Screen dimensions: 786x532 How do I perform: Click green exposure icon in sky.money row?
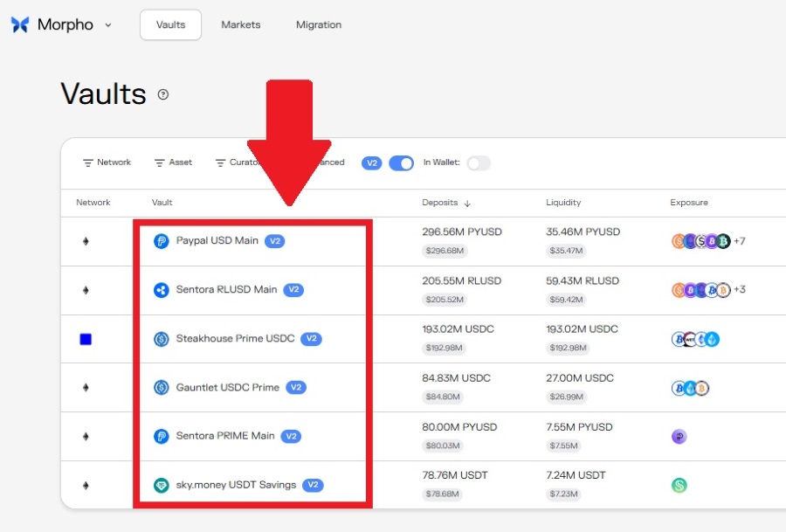click(679, 486)
